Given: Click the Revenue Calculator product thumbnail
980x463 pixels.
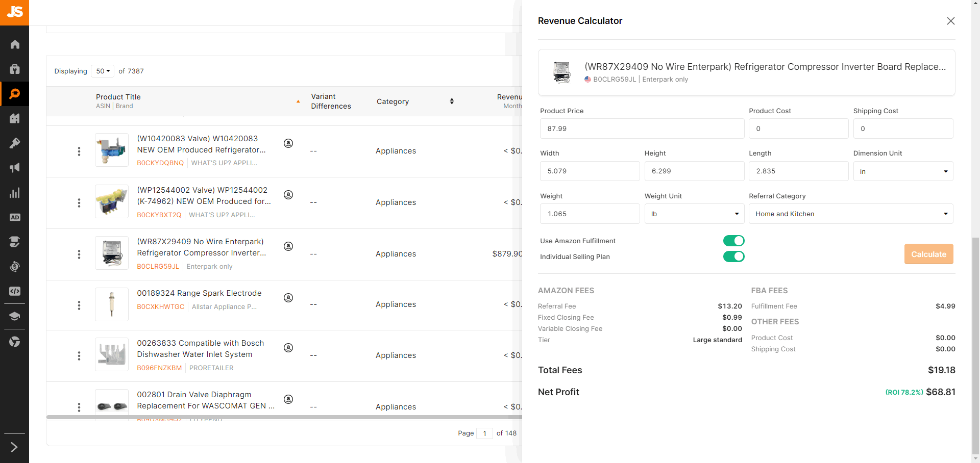Looking at the screenshot, I should [x=561, y=72].
